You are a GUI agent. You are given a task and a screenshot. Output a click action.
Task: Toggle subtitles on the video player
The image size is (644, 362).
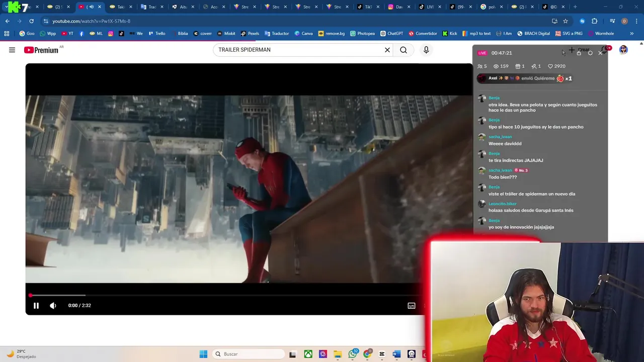click(412, 306)
